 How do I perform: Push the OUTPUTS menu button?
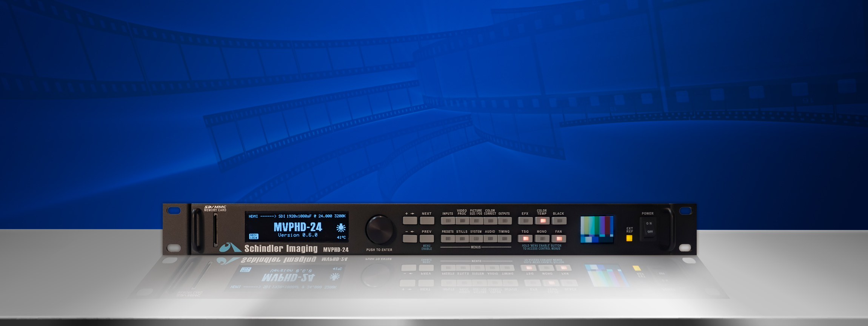(x=505, y=221)
